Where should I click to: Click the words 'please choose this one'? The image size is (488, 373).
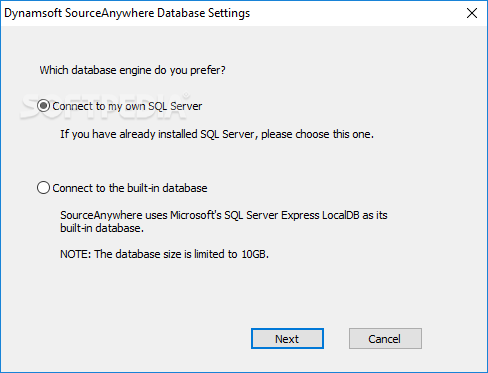tap(316, 134)
